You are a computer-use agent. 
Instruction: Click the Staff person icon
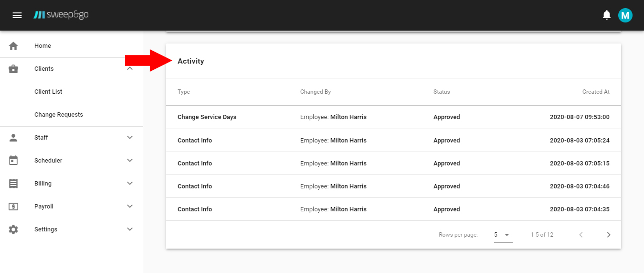[13, 138]
